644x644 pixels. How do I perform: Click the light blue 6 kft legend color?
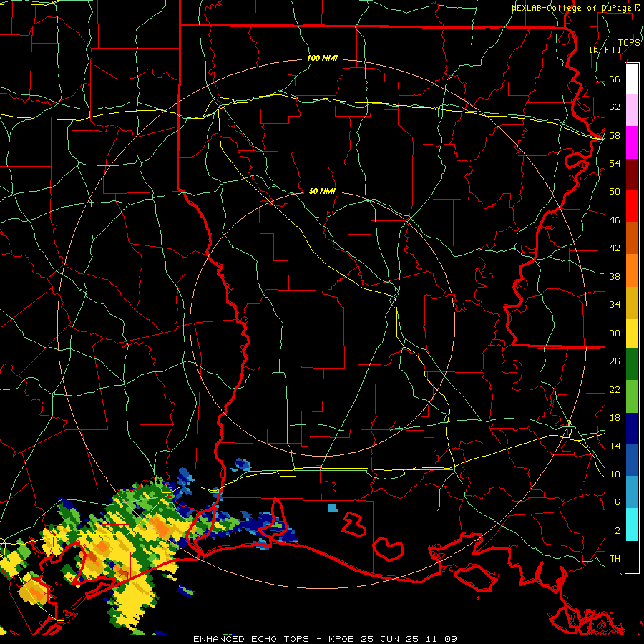click(632, 492)
